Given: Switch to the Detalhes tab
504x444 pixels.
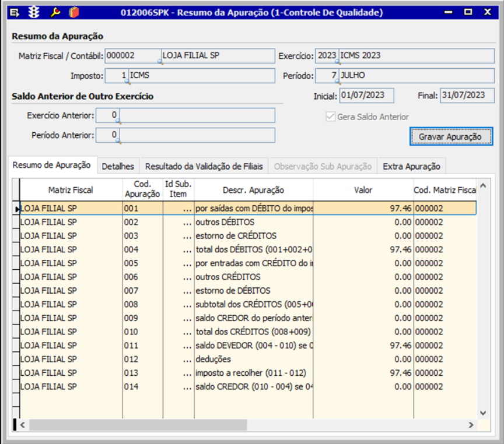Looking at the screenshot, I should tap(118, 167).
